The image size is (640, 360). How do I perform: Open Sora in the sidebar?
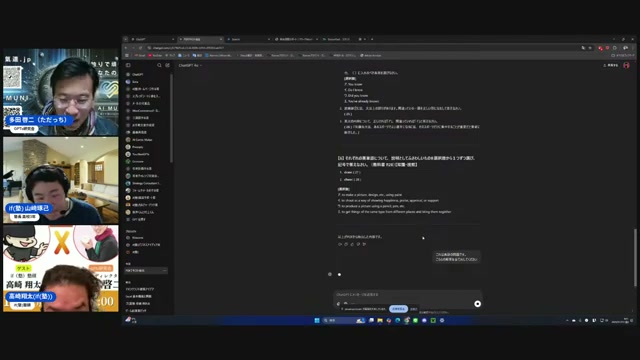(x=146, y=82)
